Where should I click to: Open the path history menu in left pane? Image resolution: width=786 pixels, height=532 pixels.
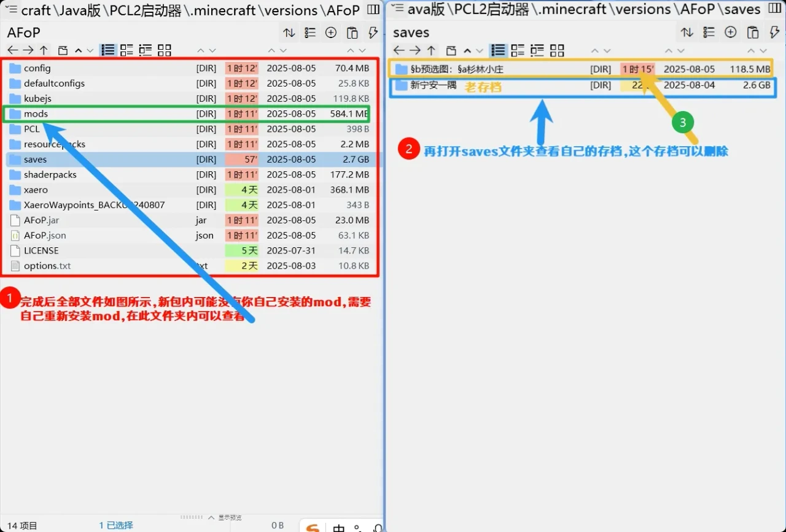pyautogui.click(x=11, y=10)
